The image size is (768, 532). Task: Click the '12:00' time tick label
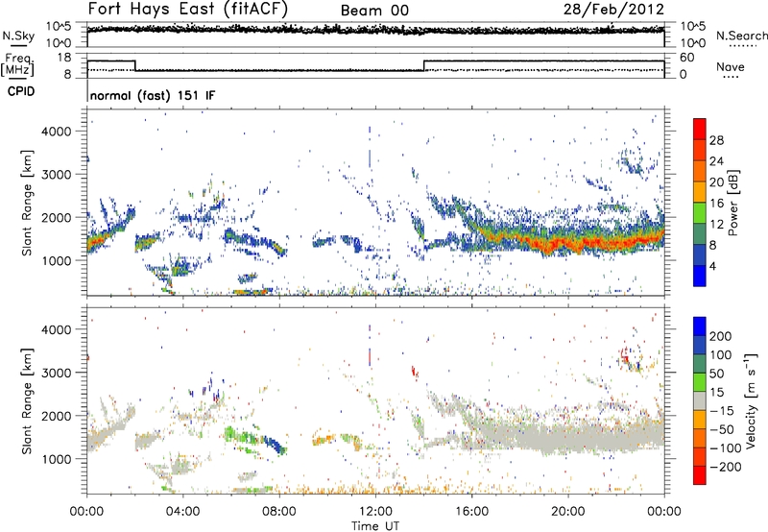pos(375,512)
